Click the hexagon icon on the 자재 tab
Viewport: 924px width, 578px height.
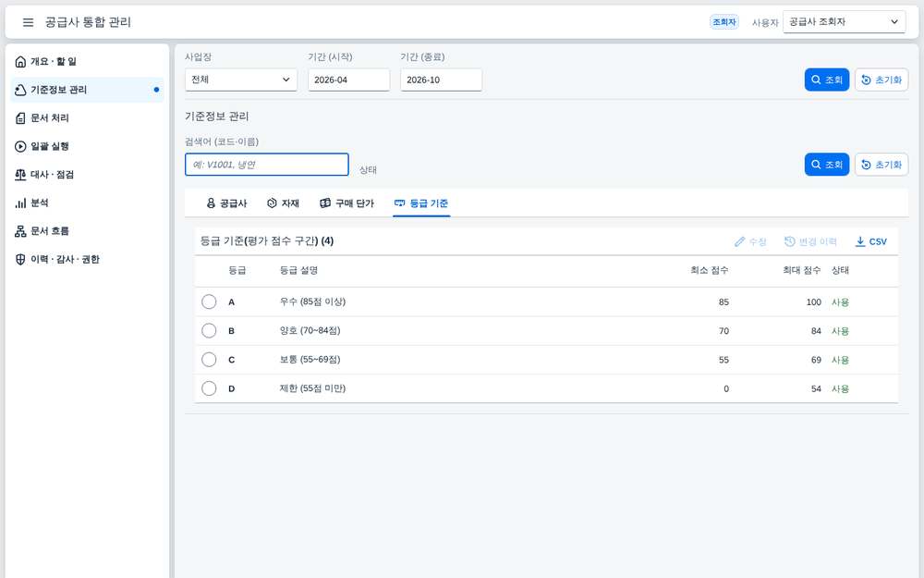click(272, 203)
